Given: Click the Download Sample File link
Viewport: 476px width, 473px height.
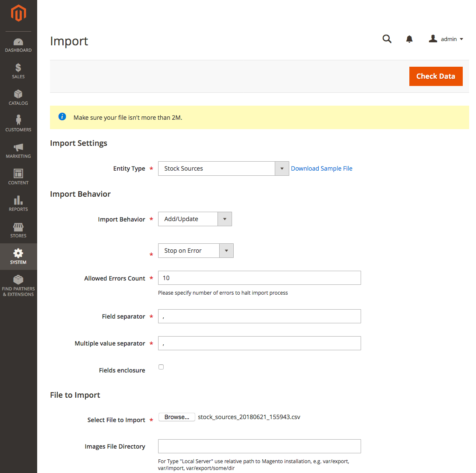Looking at the screenshot, I should [321, 169].
